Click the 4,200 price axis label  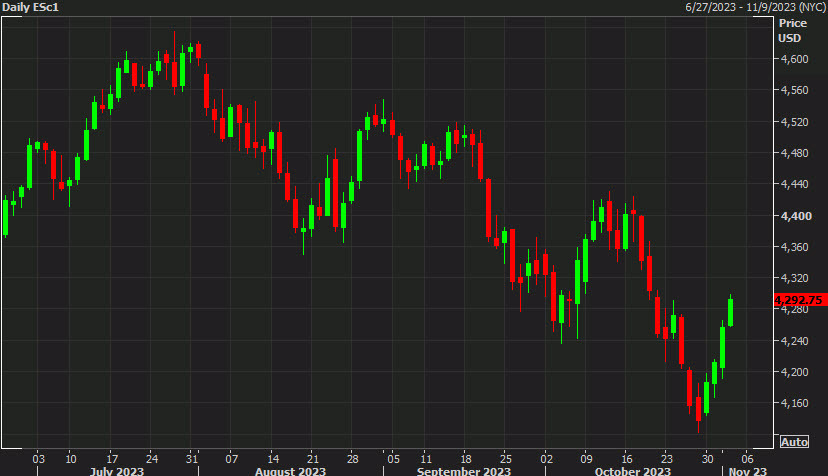click(x=794, y=372)
